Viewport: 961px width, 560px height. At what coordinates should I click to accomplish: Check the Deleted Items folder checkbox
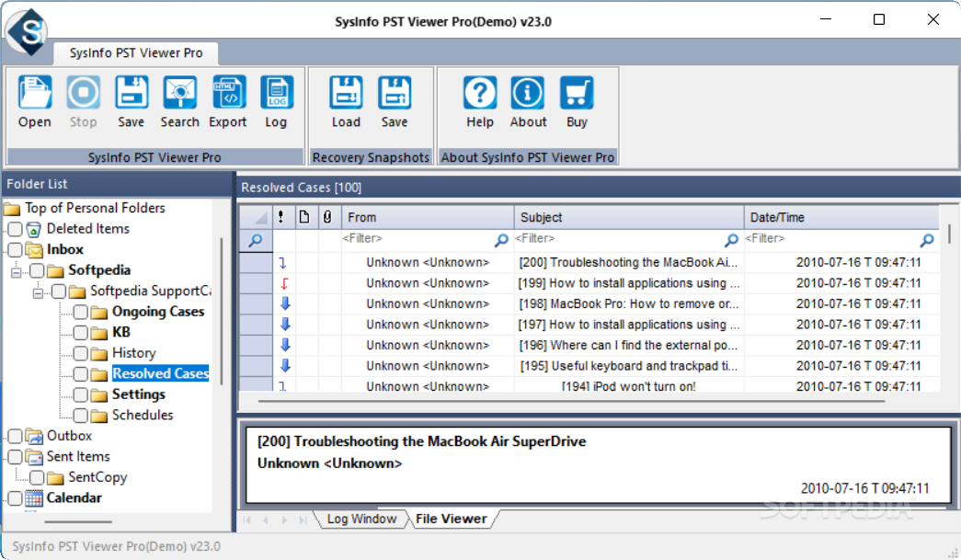(x=16, y=229)
